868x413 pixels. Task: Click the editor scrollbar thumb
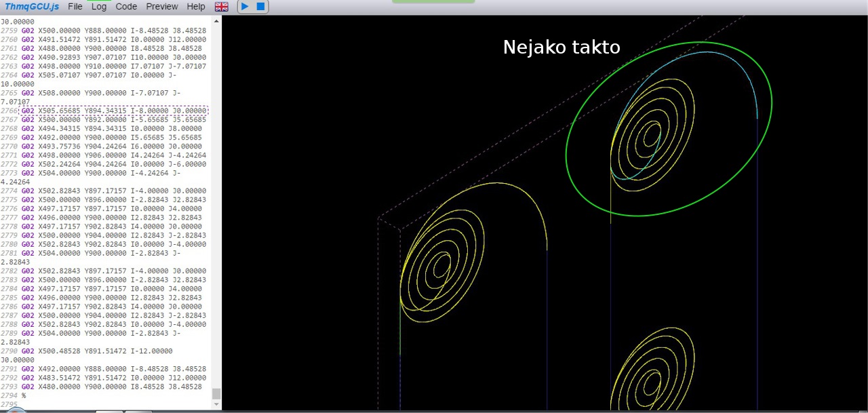tap(216, 393)
